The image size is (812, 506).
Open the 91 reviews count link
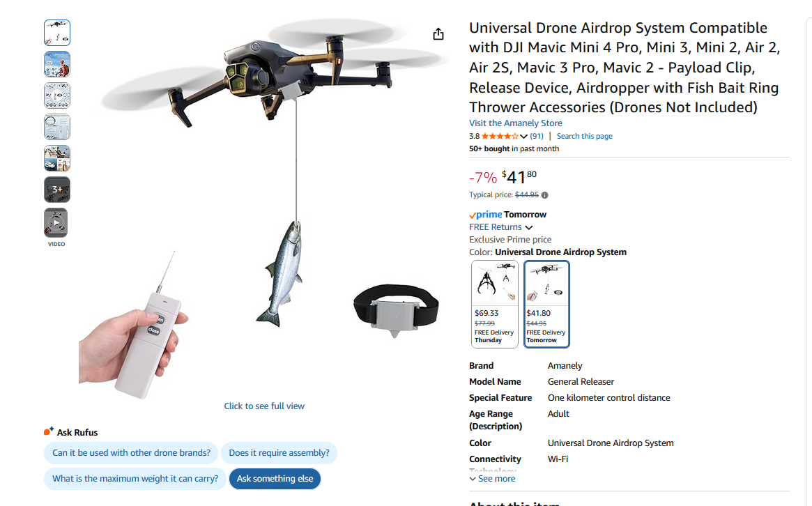point(537,136)
